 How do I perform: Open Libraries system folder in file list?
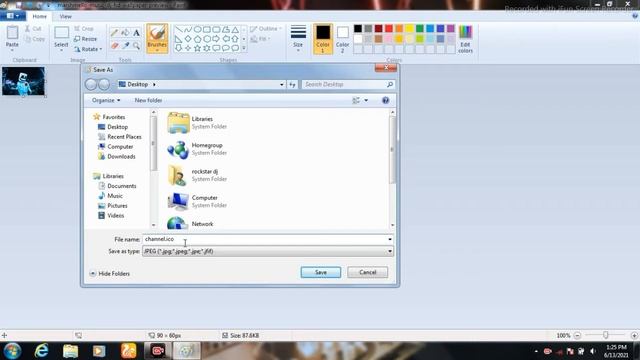pyautogui.click(x=197, y=122)
